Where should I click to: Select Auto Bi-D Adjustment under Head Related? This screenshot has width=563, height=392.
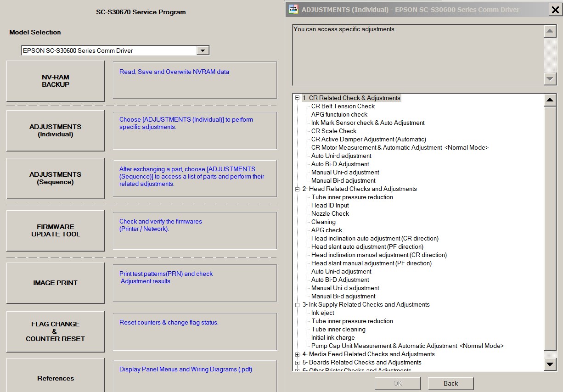pos(340,280)
